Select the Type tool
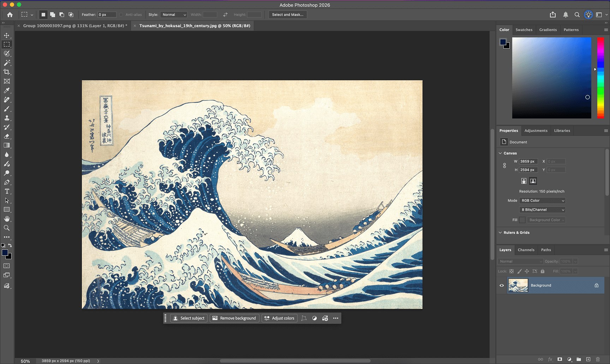 (x=7, y=192)
